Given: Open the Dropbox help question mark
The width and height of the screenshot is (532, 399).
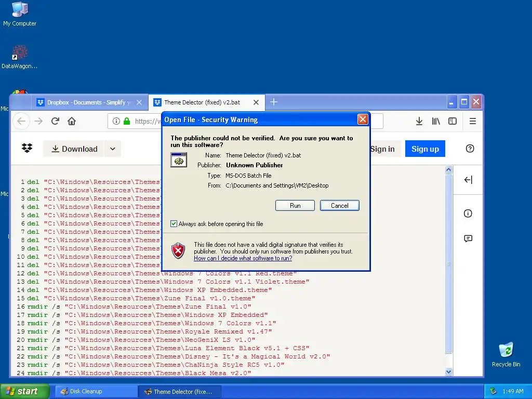Looking at the screenshot, I should click(470, 149).
